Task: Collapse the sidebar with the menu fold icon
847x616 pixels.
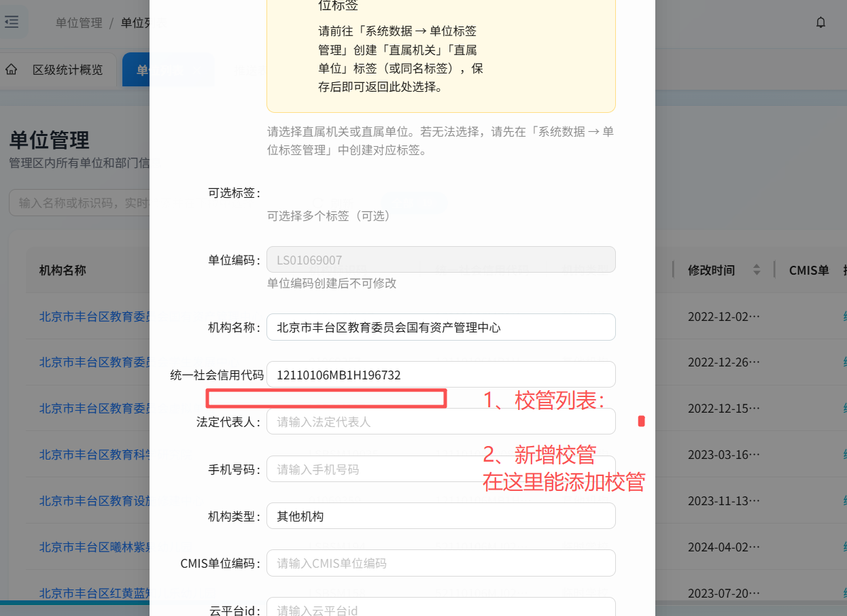Action: [x=12, y=22]
